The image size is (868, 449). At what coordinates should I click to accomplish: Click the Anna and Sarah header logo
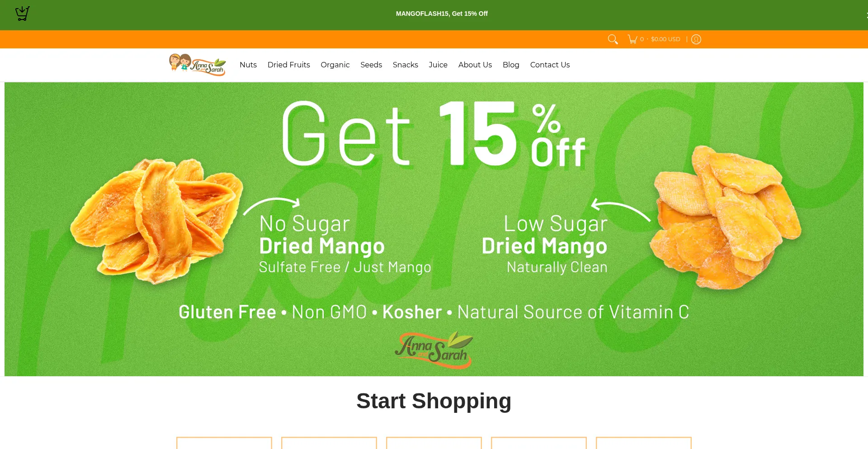[x=197, y=65]
